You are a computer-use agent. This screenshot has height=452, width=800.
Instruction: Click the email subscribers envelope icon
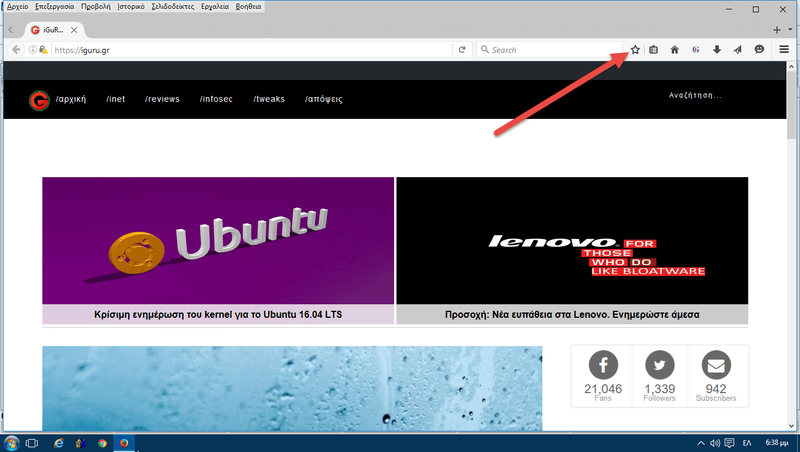point(715,365)
